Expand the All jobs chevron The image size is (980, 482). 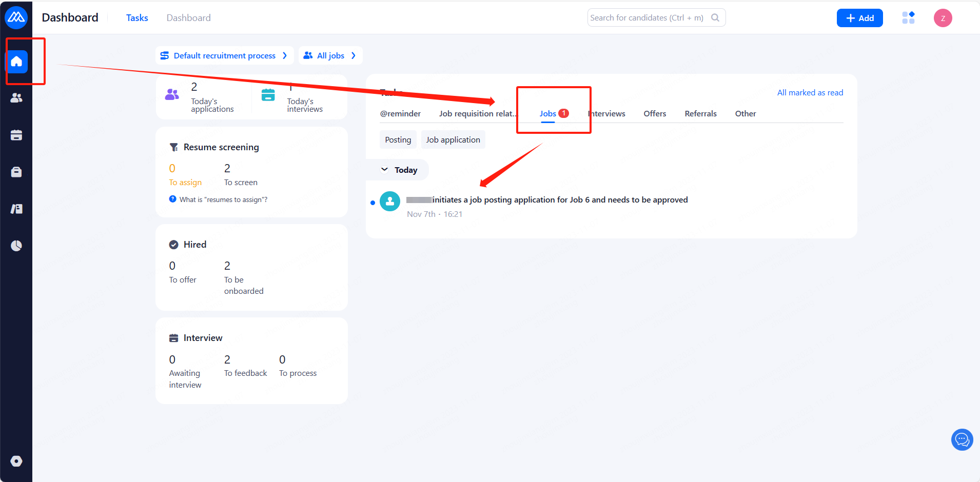[354, 55]
